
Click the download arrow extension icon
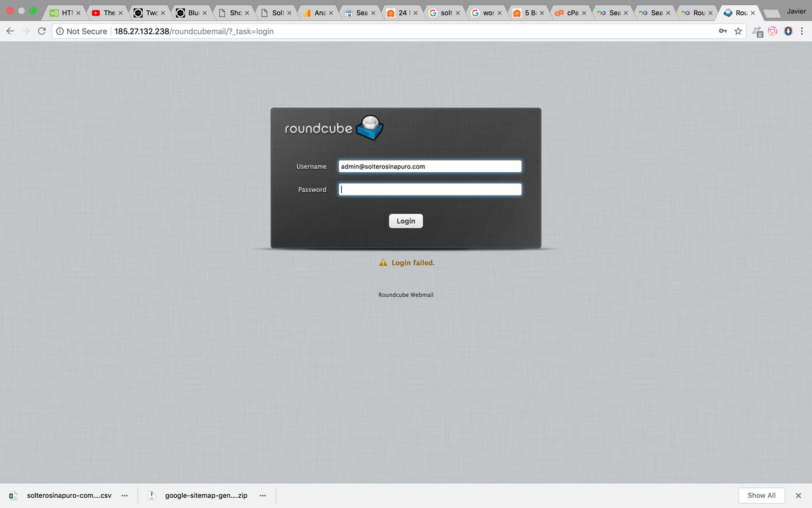pos(788,31)
